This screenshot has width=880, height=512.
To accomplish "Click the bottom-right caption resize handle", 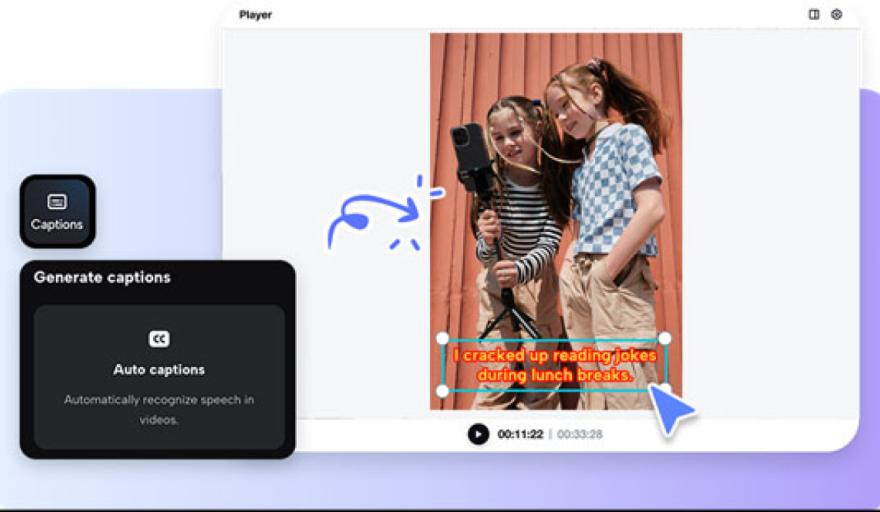I will tap(665, 389).
